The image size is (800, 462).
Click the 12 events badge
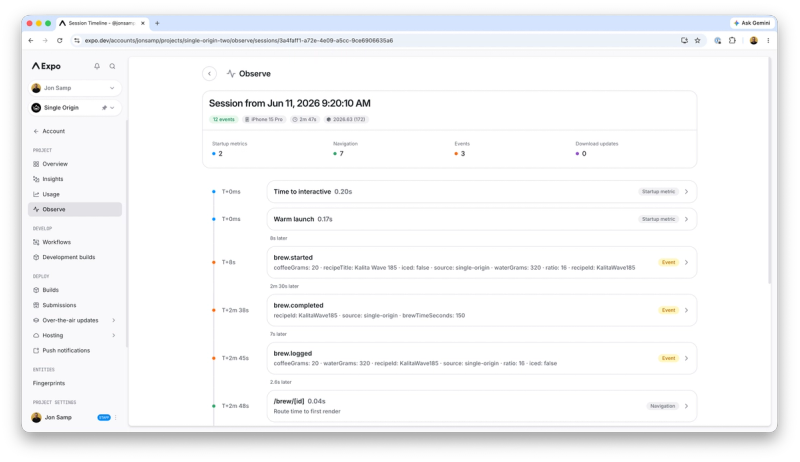point(223,119)
